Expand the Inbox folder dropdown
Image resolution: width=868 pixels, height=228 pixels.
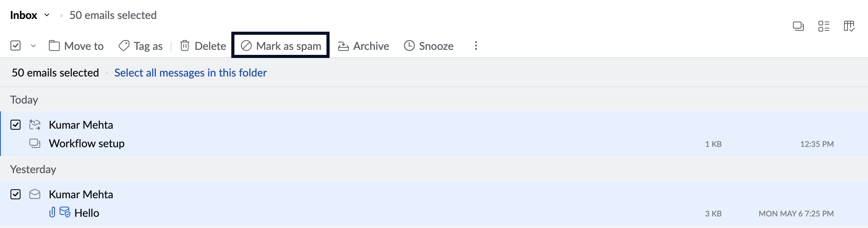click(x=47, y=15)
